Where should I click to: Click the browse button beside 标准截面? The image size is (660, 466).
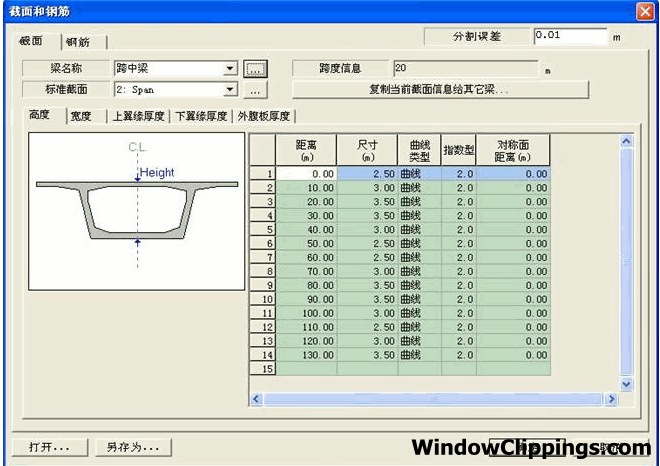point(255,90)
